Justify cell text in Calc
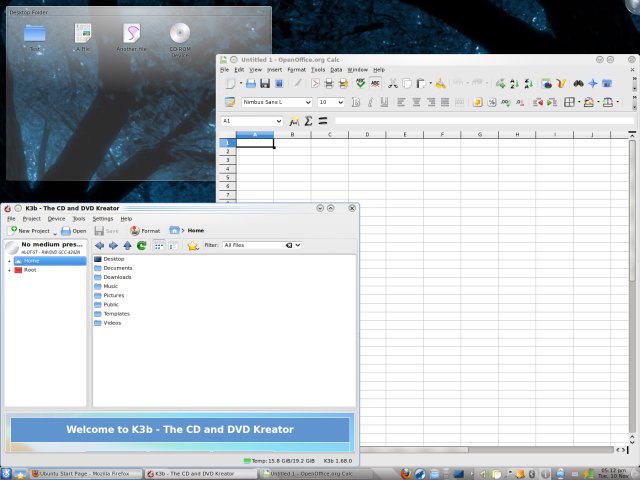The width and height of the screenshot is (640, 480). click(x=445, y=102)
